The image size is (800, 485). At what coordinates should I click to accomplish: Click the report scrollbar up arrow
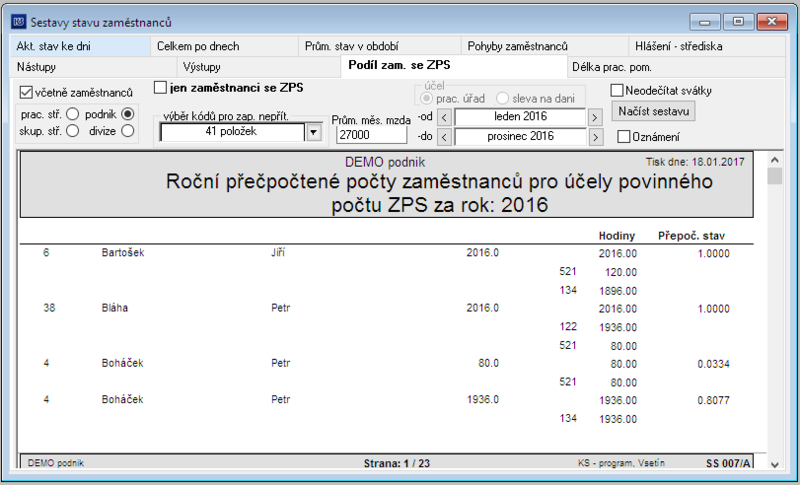[774, 160]
